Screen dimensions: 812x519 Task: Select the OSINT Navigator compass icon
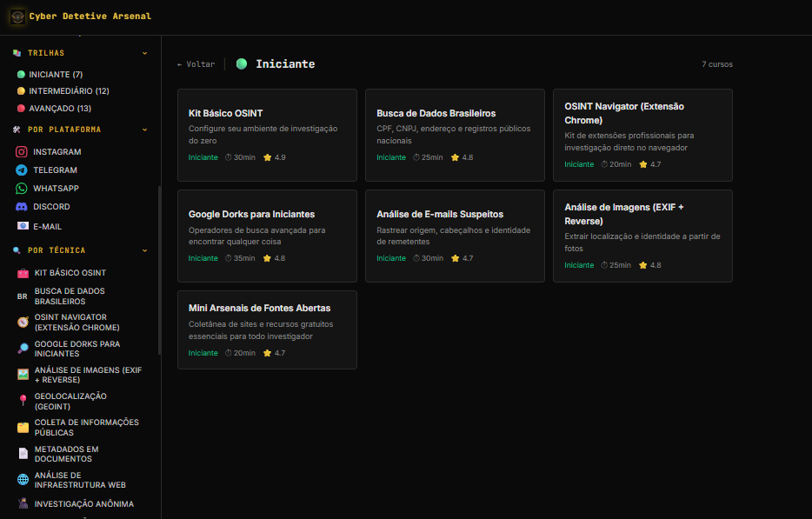[23, 323]
